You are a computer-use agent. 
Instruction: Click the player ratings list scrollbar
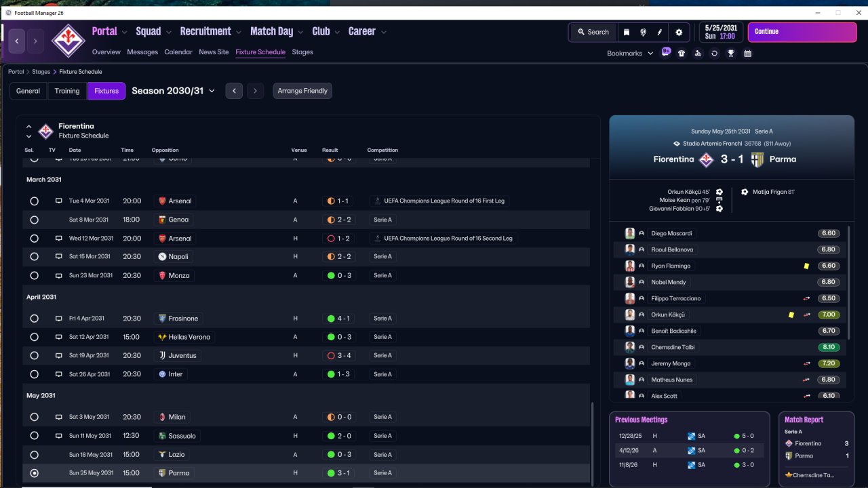tap(848, 283)
